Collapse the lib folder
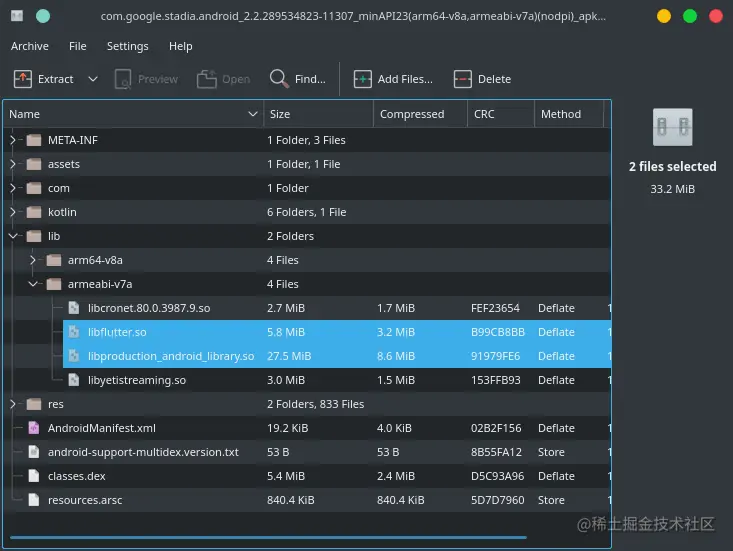The image size is (733, 551). pos(13,236)
